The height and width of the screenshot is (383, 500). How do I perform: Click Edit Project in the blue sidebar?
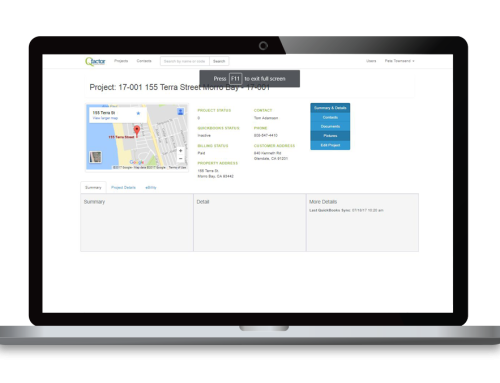[330, 145]
